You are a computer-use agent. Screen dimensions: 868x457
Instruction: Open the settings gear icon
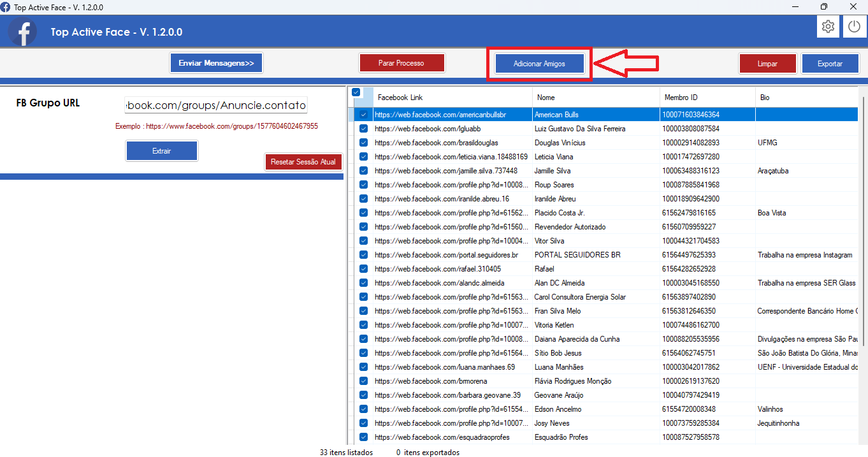click(828, 27)
